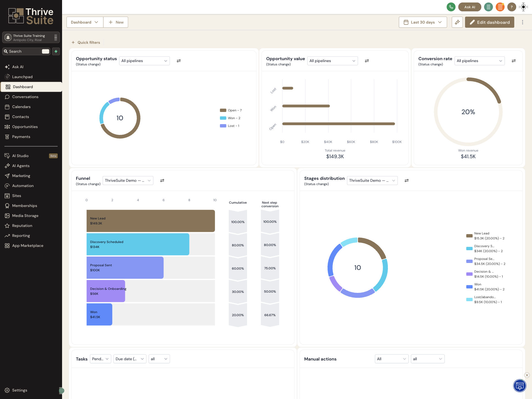The width and height of the screenshot is (532, 399).
Task: Click the orange notifications list icon
Action: click(500, 7)
